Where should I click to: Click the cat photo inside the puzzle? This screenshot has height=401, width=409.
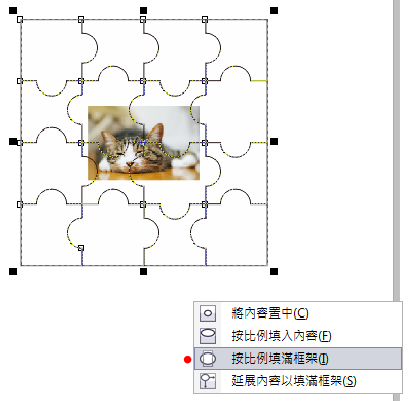pos(144,143)
